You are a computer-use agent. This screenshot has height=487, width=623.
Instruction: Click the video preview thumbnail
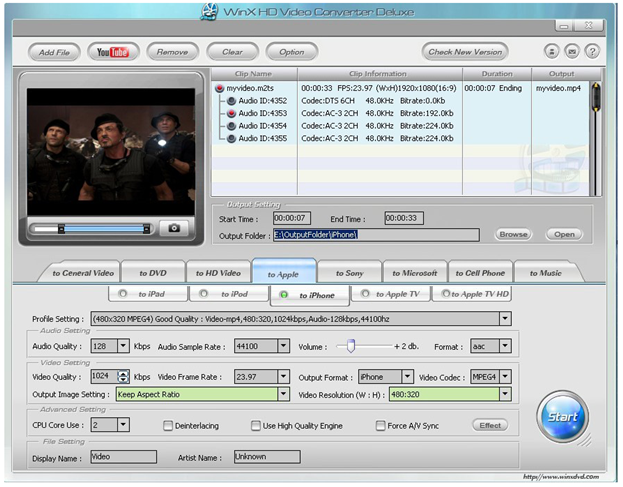click(x=111, y=152)
